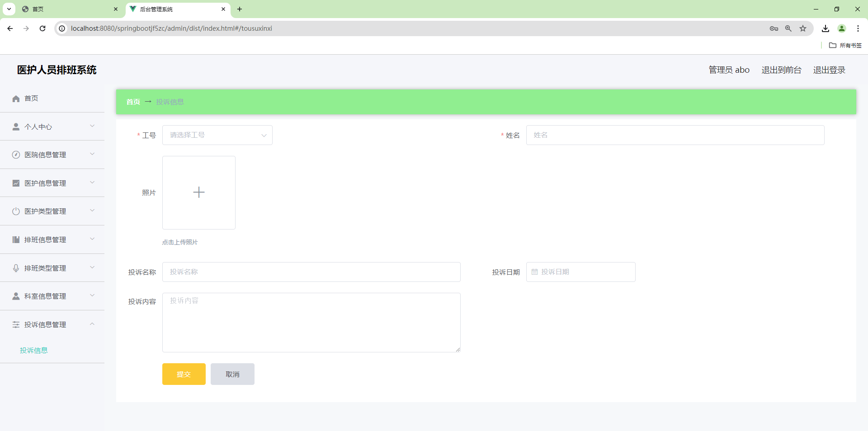Click 投诉信息 in the breadcrumb
Viewport: 868px width, 431px height.
pos(170,102)
